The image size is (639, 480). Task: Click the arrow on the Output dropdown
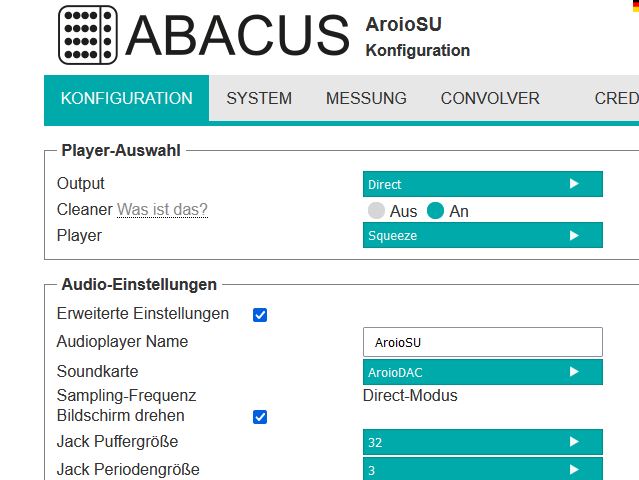coord(574,184)
